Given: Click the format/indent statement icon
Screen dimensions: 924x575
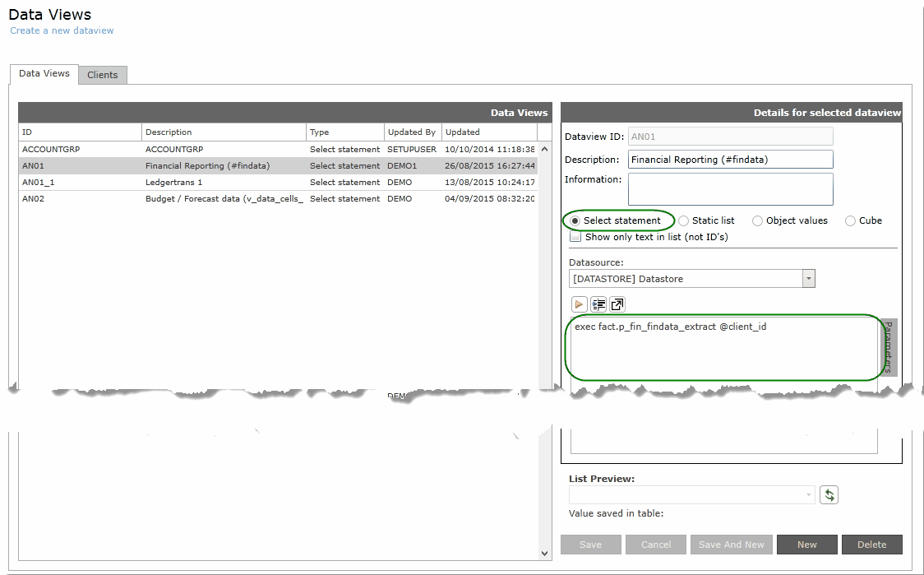Looking at the screenshot, I should pyautogui.click(x=598, y=304).
